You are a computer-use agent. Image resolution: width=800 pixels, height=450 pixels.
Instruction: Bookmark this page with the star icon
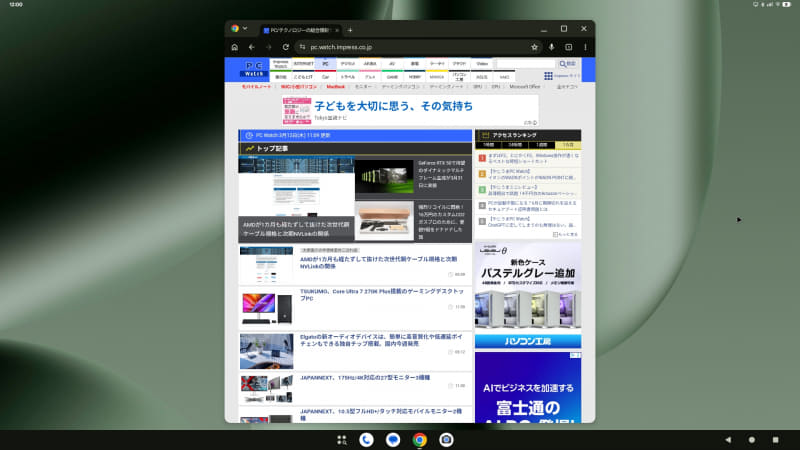(x=534, y=47)
